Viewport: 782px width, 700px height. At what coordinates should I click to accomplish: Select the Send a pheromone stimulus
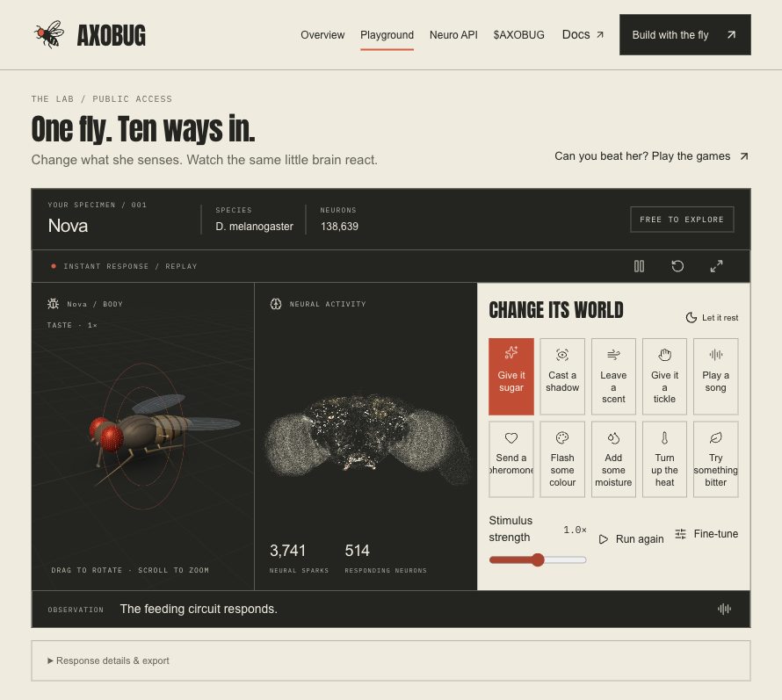tap(511, 459)
